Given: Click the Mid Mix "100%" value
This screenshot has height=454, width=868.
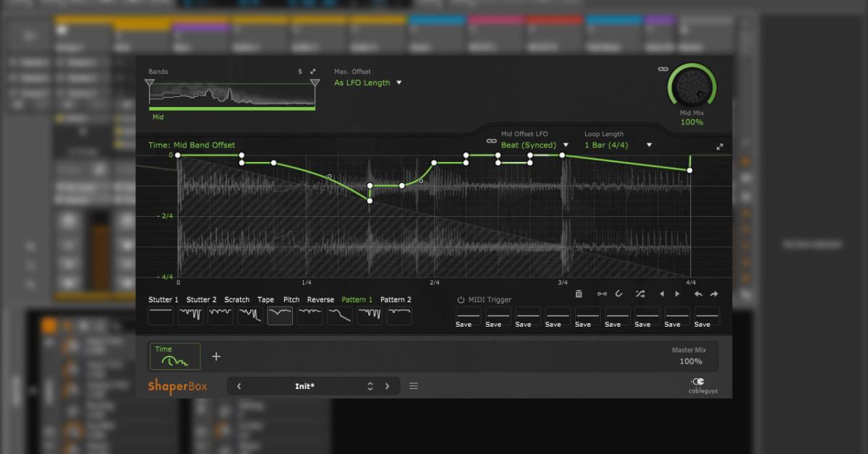Looking at the screenshot, I should tap(692, 122).
